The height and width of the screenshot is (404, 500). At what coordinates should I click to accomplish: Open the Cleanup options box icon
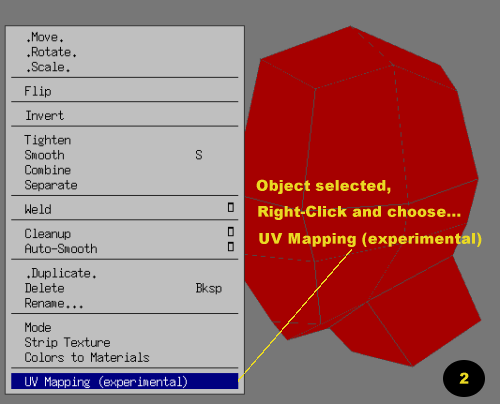[x=231, y=231]
